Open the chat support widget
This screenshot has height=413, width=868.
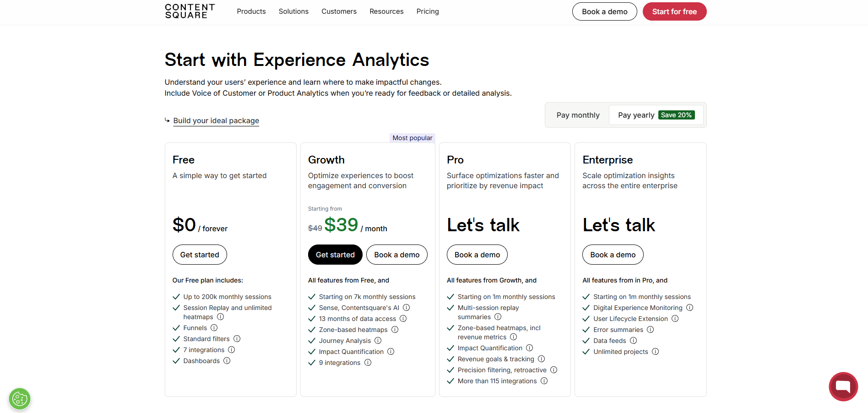(843, 386)
